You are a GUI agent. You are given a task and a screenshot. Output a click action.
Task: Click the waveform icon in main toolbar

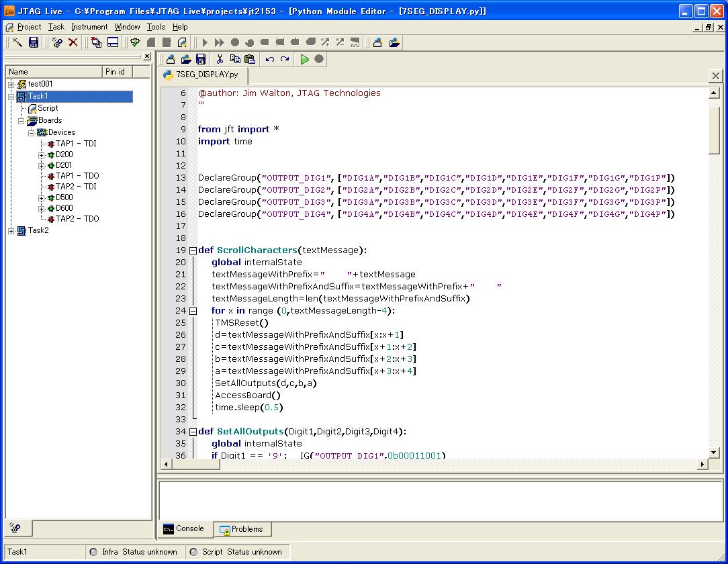355,43
